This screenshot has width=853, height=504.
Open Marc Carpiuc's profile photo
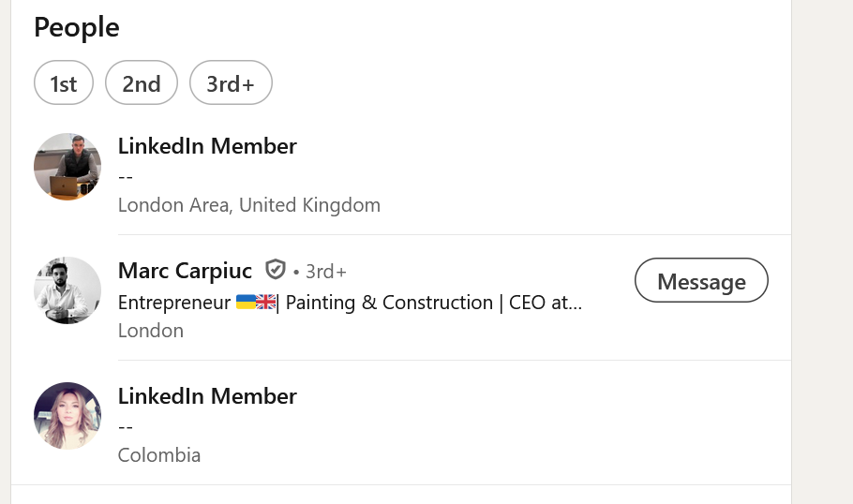67,290
